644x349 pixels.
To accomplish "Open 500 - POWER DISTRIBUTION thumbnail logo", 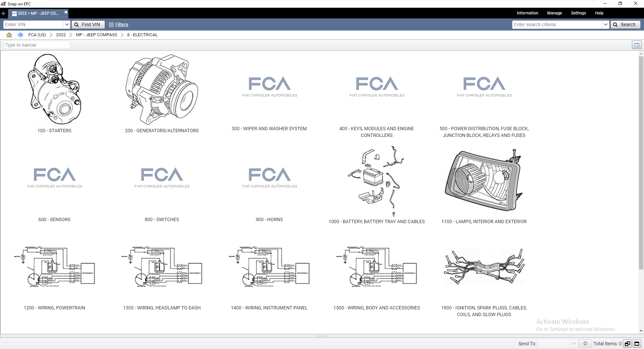I will 484,87.
